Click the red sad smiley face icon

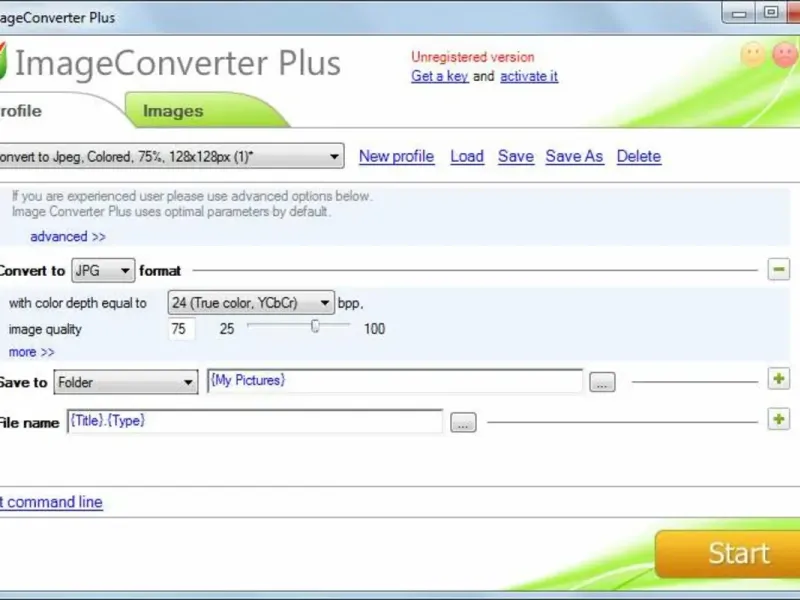tap(785, 55)
